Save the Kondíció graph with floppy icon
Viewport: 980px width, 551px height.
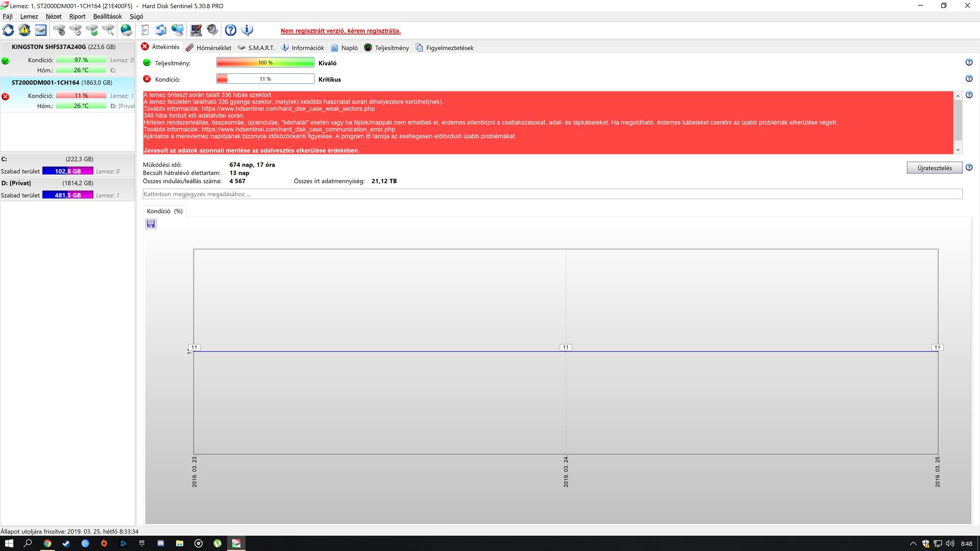pyautogui.click(x=151, y=224)
